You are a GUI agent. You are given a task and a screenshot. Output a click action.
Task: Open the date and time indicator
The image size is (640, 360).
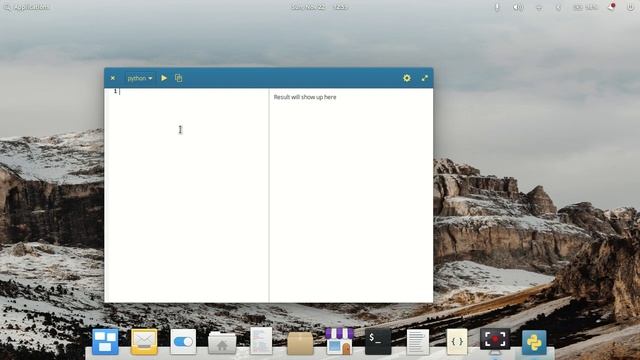click(319, 7)
